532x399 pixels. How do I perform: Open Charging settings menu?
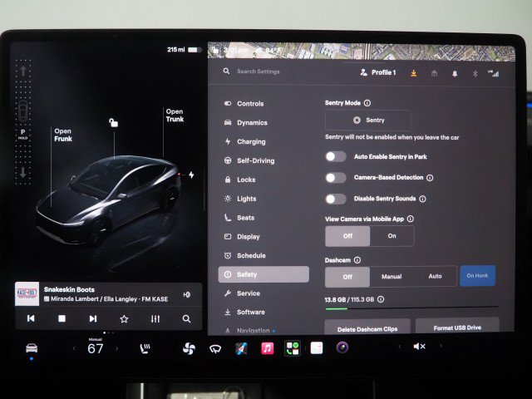pyautogui.click(x=264, y=141)
